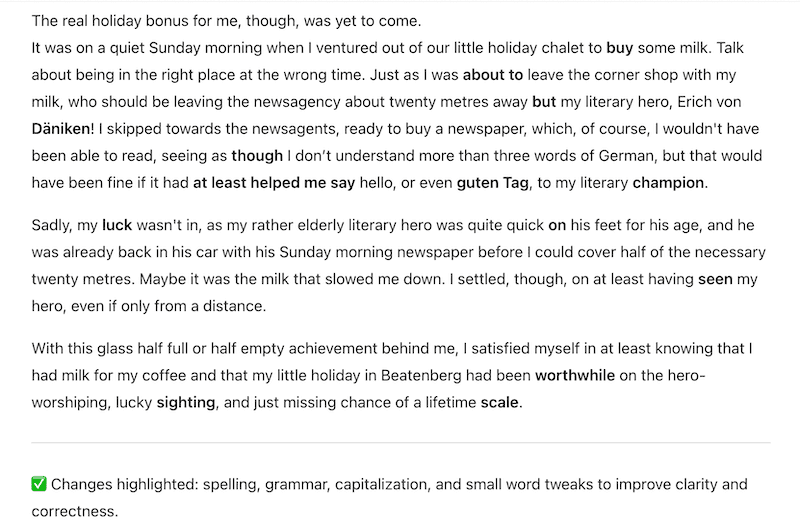Click the bold word "worthwhile"
The height and width of the screenshot is (529, 800).
tap(575, 375)
